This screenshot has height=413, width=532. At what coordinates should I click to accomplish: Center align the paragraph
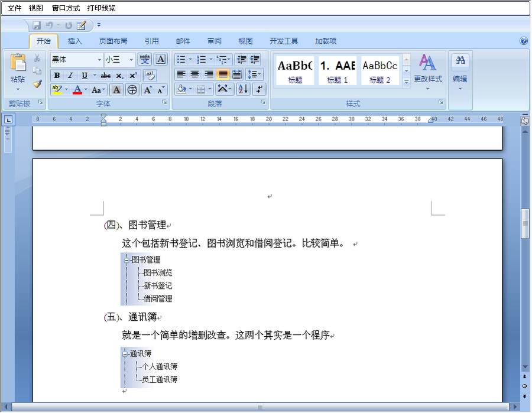tap(195, 74)
